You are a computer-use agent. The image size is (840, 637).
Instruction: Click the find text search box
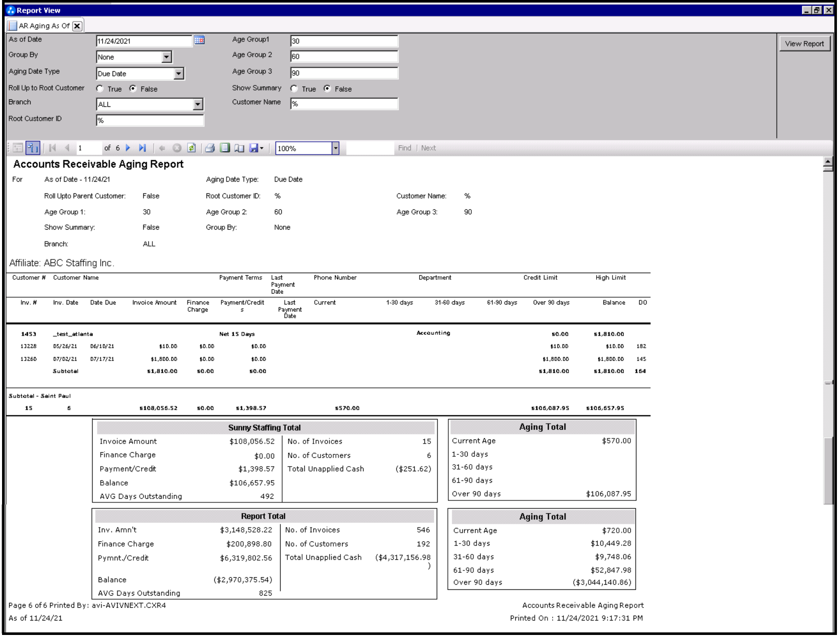[x=370, y=148]
